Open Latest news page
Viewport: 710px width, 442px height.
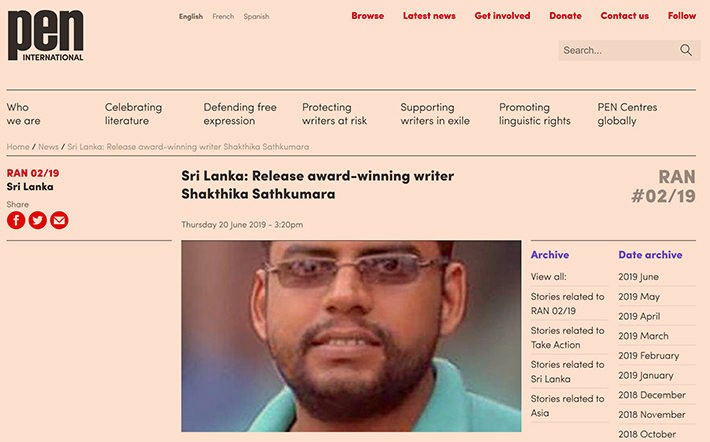pyautogui.click(x=429, y=16)
